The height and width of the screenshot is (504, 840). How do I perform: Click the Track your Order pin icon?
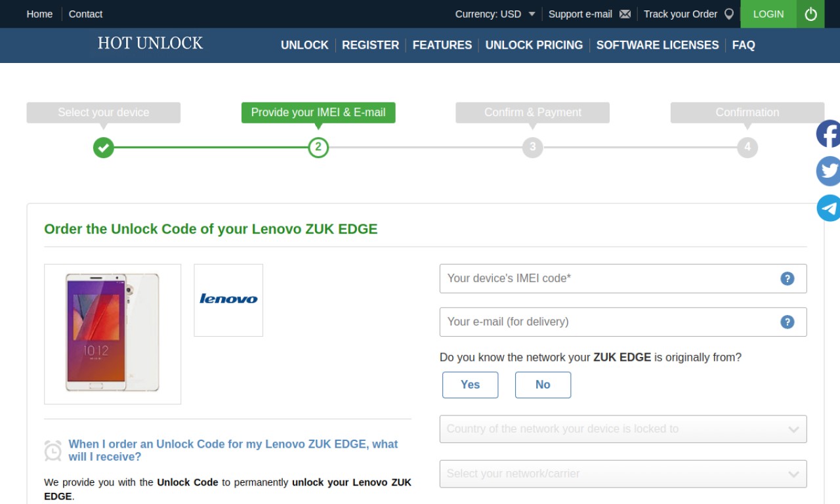click(728, 14)
